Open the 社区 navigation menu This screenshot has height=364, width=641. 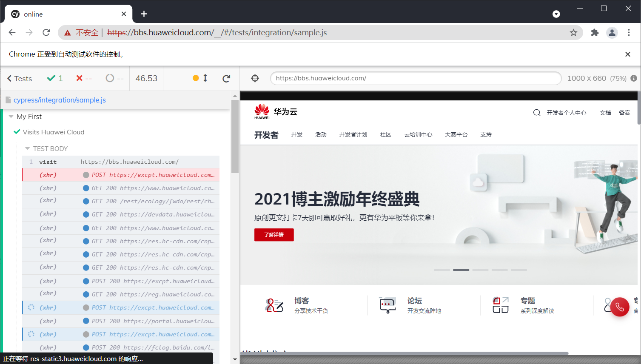pyautogui.click(x=386, y=134)
